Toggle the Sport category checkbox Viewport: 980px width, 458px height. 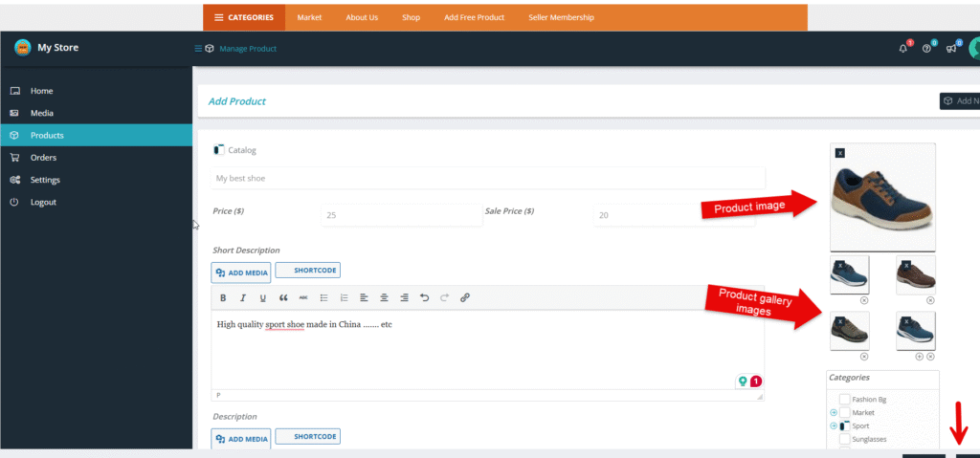844,425
